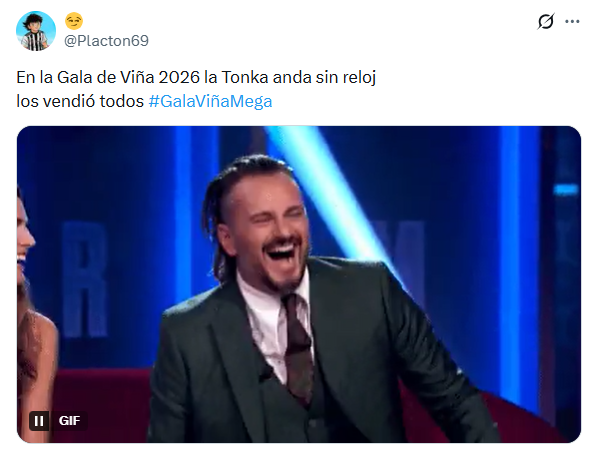Open the @Placton69 profile handle

pyautogui.click(x=106, y=41)
